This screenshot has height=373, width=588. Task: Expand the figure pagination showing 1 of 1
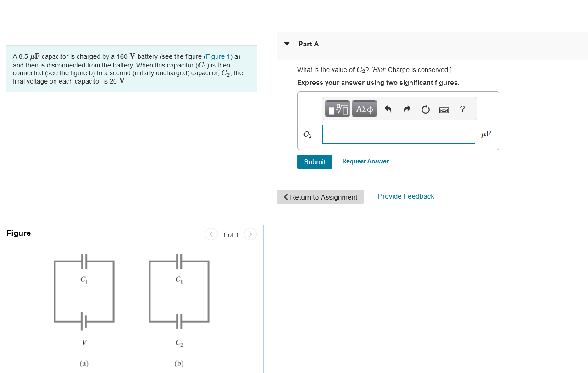click(230, 234)
